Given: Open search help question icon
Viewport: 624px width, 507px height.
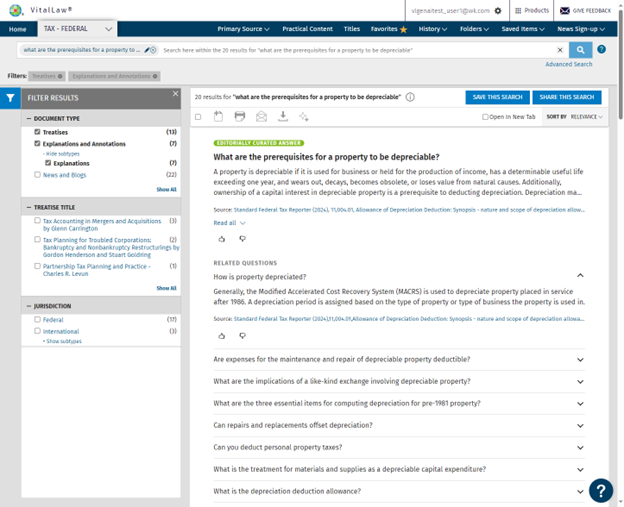Looking at the screenshot, I should (602, 49).
